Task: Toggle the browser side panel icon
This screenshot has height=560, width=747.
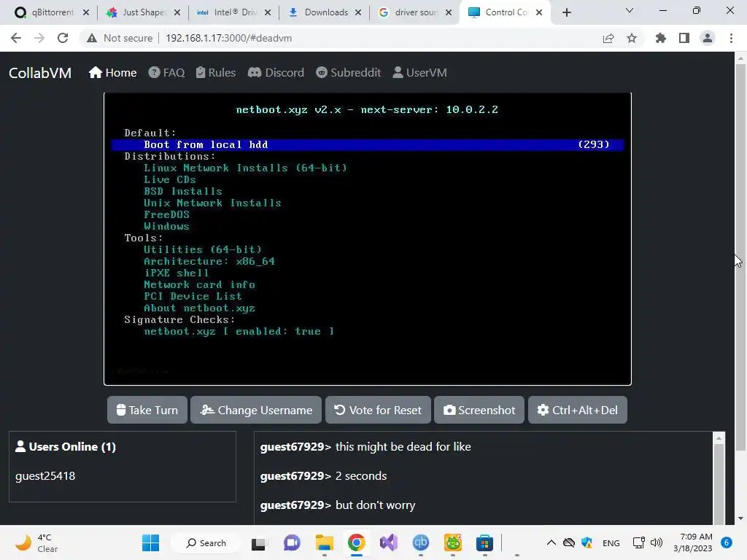Action: coord(684,38)
